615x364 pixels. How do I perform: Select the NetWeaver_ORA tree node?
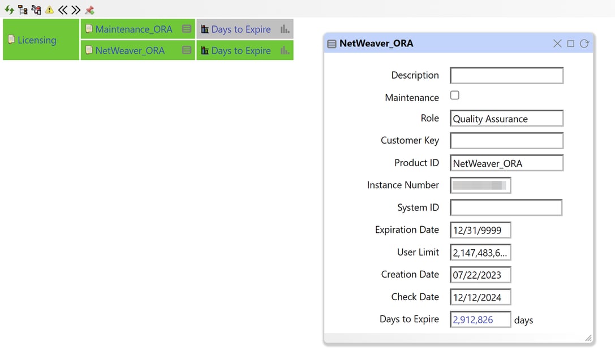130,50
